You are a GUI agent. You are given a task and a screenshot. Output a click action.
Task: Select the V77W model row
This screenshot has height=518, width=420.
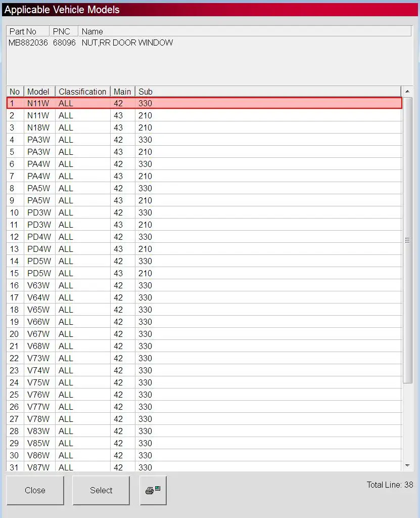click(x=204, y=407)
